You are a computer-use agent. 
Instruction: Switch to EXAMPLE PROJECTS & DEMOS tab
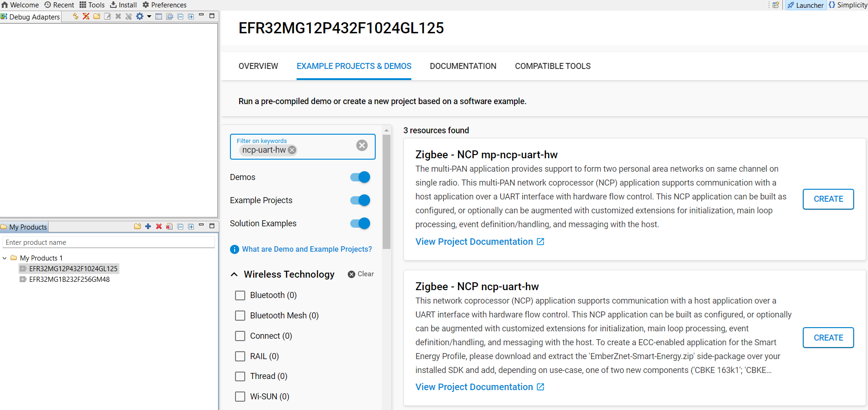tap(354, 66)
